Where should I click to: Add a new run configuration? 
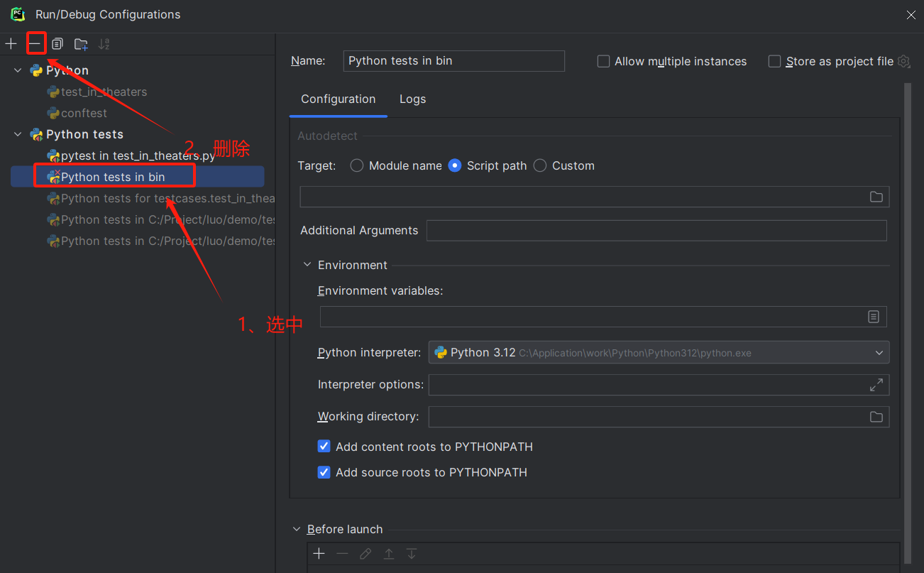(x=11, y=44)
